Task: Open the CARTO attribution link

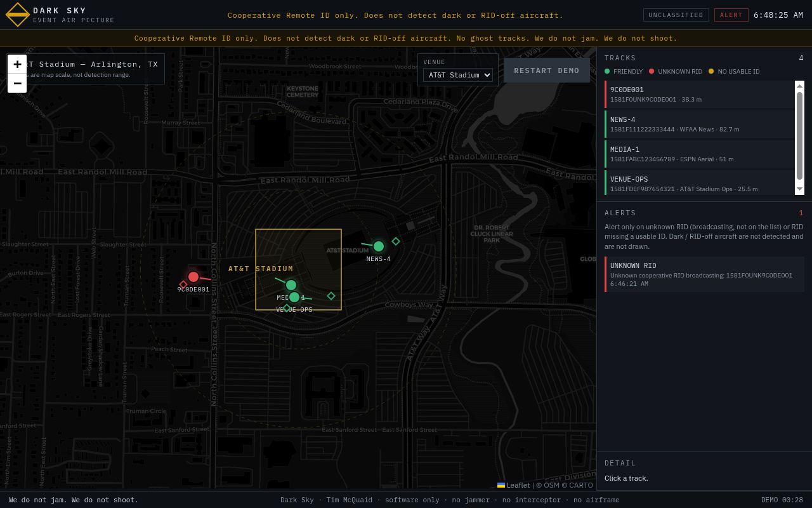Action: tap(580, 485)
